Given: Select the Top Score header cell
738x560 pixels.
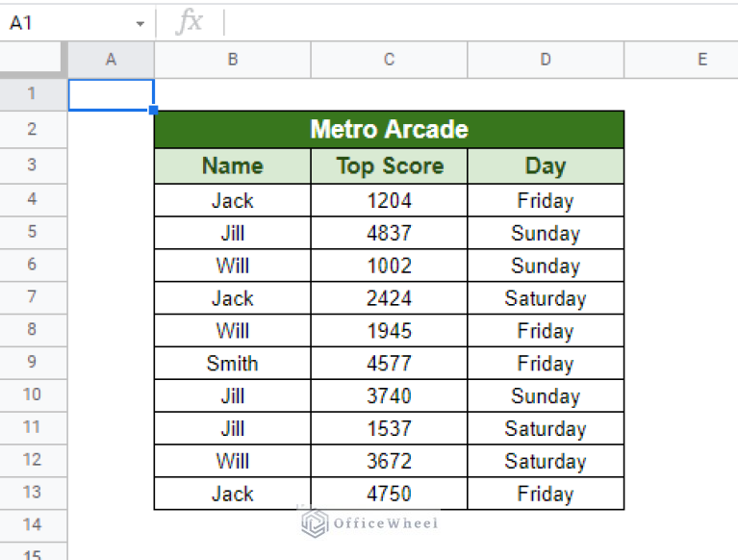Looking at the screenshot, I should pos(389,166).
